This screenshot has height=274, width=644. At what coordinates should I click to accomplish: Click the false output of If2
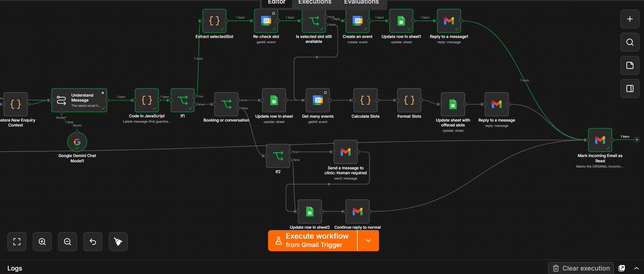tap(291, 160)
